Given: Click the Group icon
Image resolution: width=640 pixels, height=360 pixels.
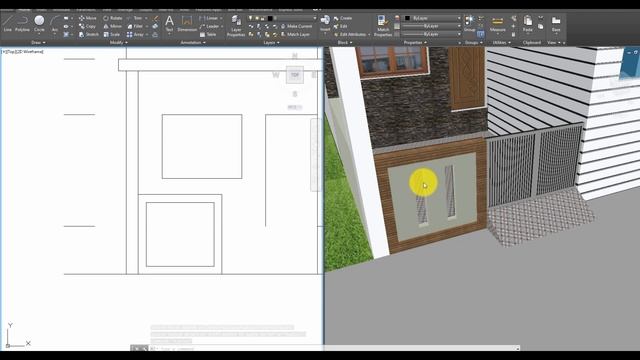Looking at the screenshot, I should coord(469,23).
